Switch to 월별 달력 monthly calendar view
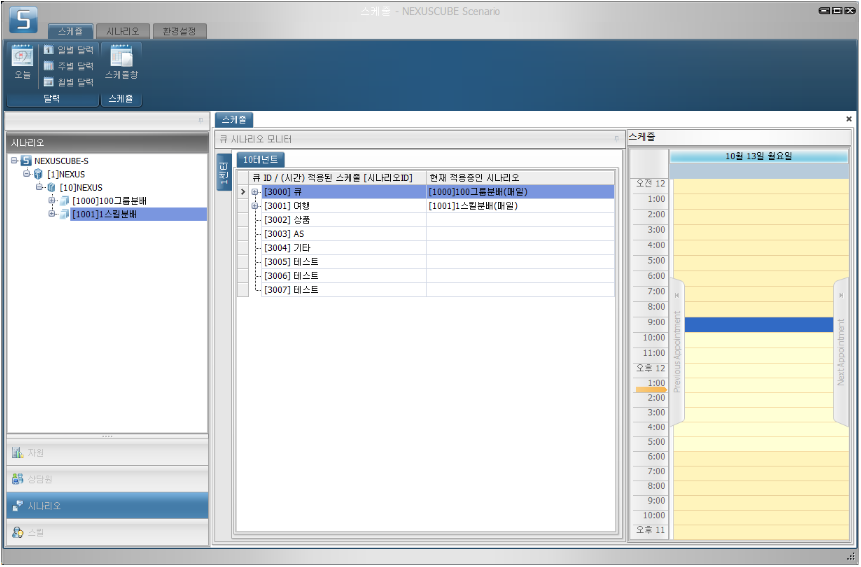 coord(69,82)
